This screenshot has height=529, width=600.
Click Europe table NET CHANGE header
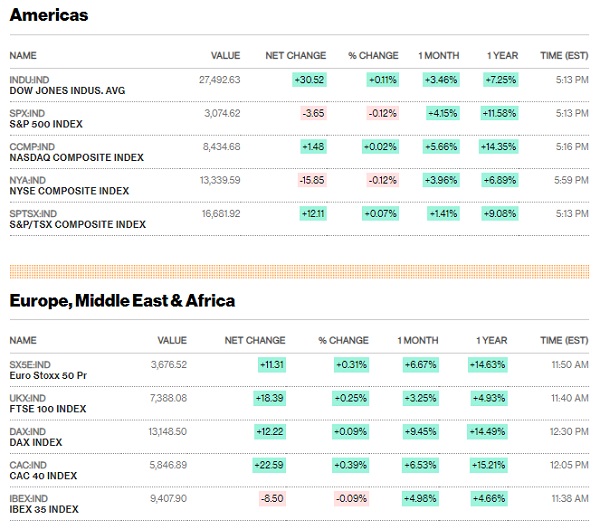point(255,340)
